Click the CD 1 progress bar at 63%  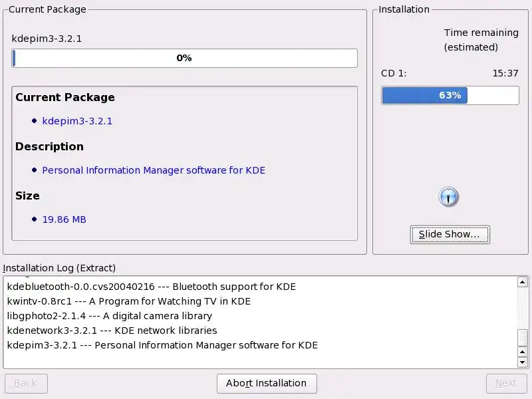coord(450,95)
